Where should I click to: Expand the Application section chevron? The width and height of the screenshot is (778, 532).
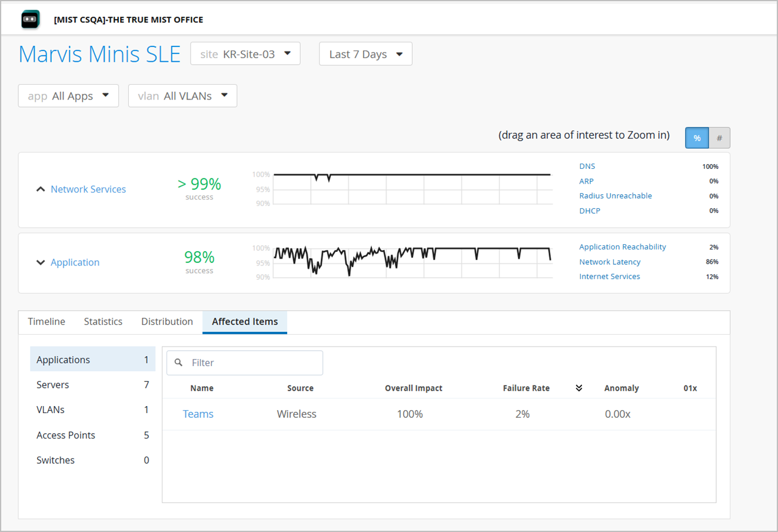(x=41, y=262)
